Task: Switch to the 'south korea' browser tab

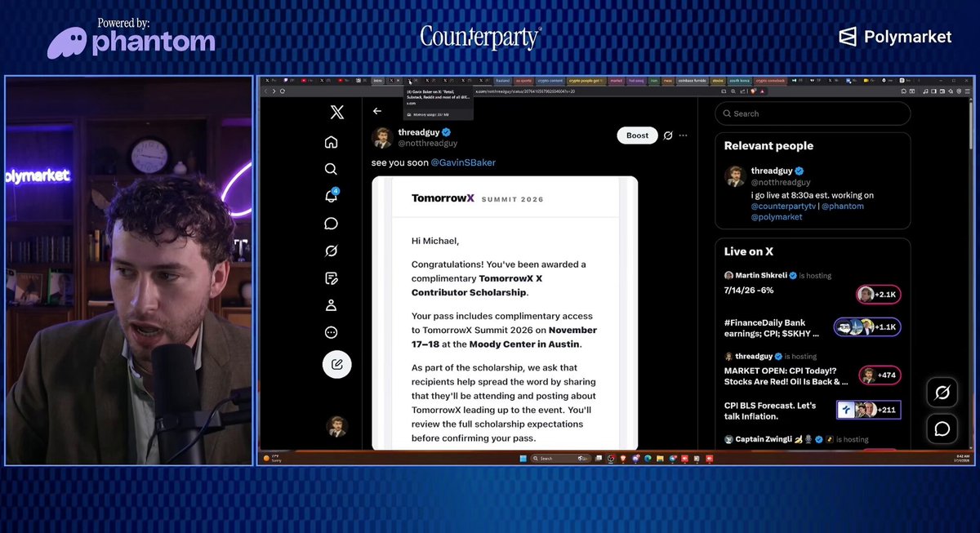Action: [x=740, y=81]
